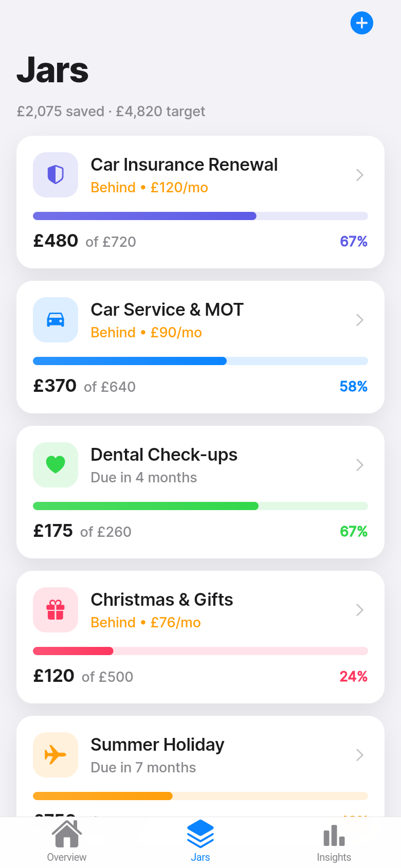Tap the gift icon for Christmas jar
This screenshot has width=401, height=868.
[x=56, y=610]
